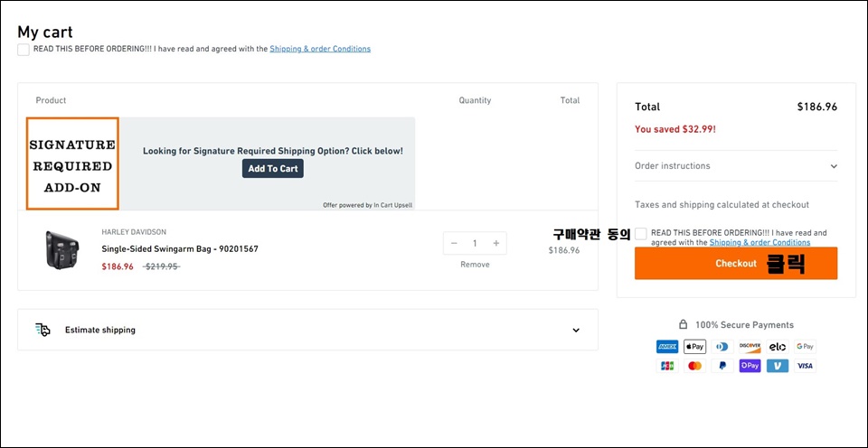Viewport: 868px width, 448px height.
Task: Click the Diners Club payment icon
Action: coord(722,347)
